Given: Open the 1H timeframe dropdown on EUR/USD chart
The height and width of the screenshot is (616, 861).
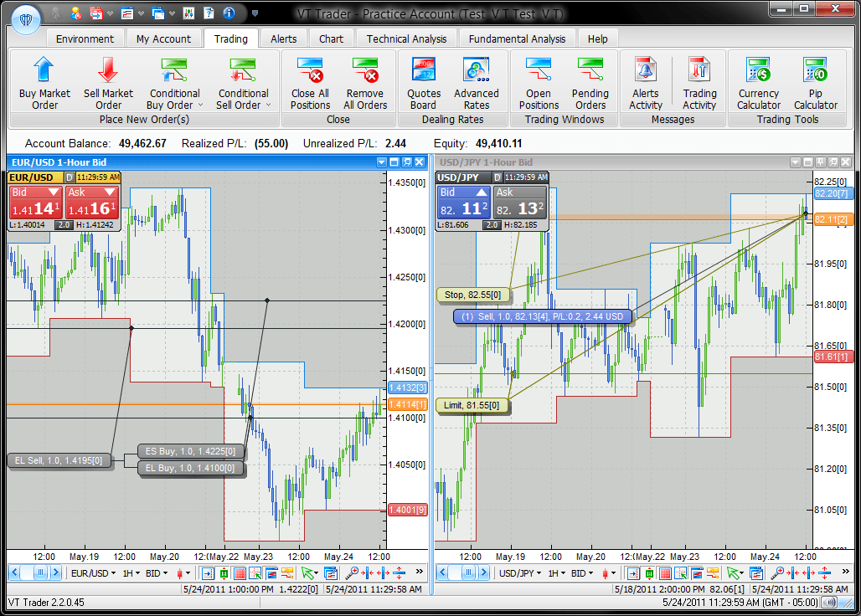Looking at the screenshot, I should click(131, 573).
